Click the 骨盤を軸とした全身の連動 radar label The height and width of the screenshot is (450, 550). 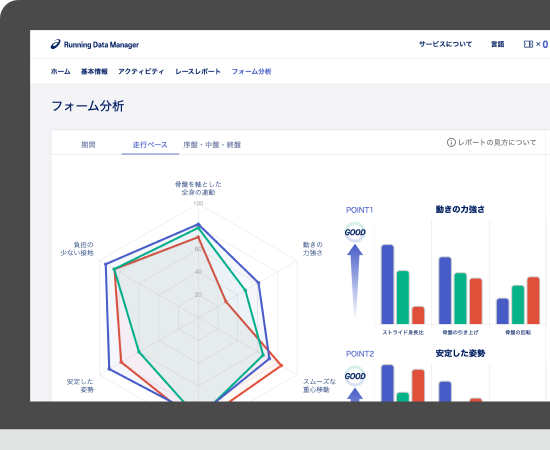click(x=198, y=188)
